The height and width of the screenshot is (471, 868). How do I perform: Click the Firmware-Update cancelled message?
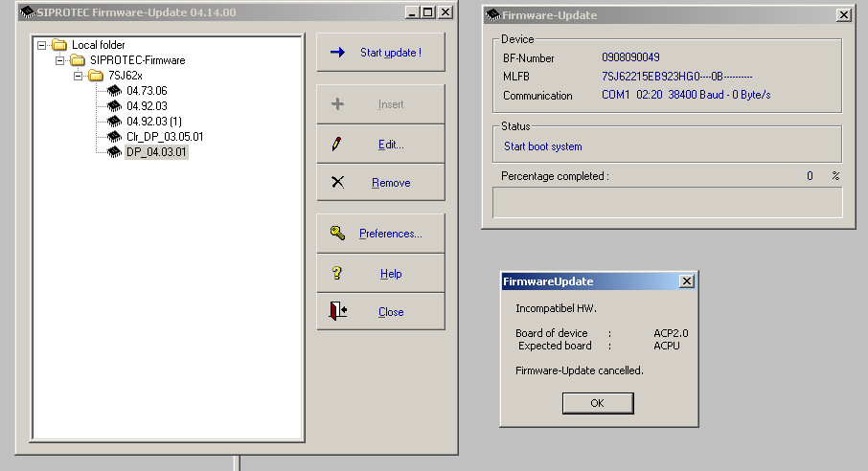[580, 370]
